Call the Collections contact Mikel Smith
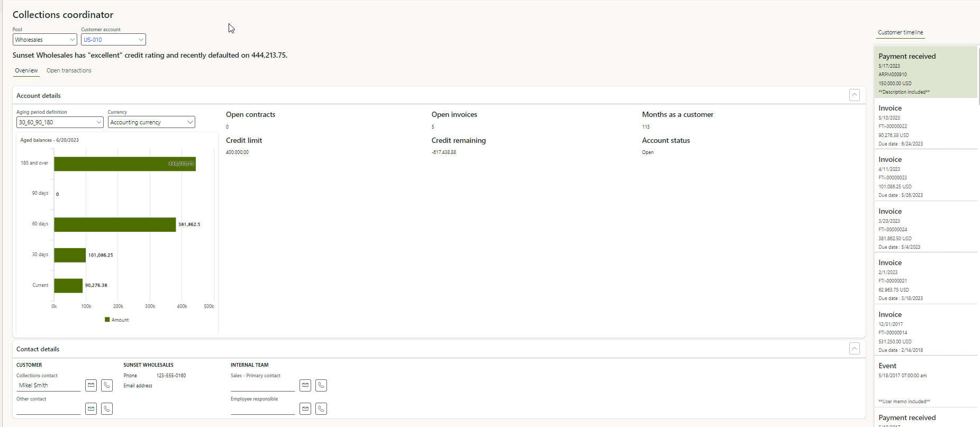Viewport: 980px width, 427px height. (107, 385)
